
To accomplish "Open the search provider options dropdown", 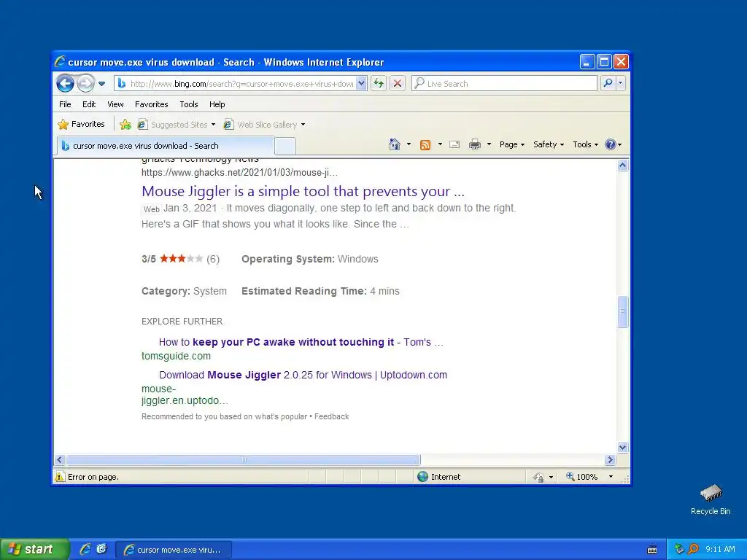I will coord(620,83).
